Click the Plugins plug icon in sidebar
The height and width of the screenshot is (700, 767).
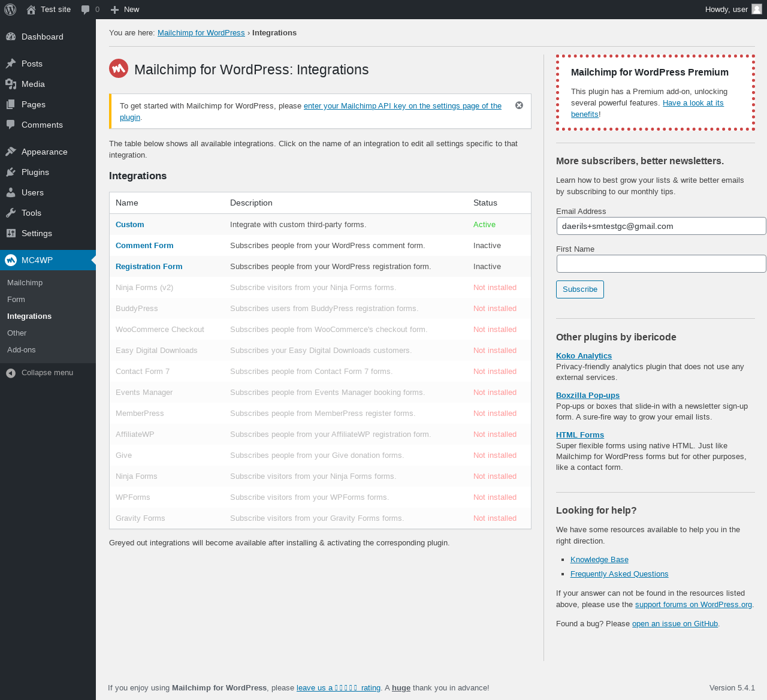pos(11,172)
